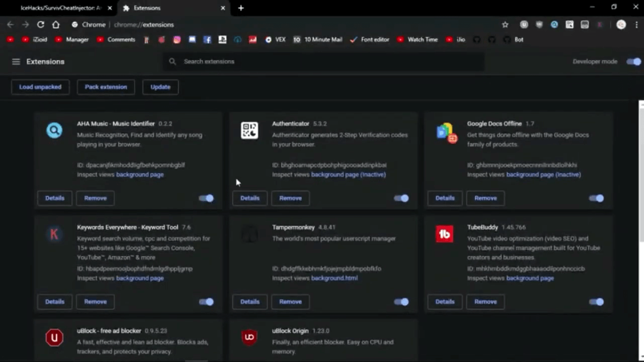Image resolution: width=644 pixels, height=362 pixels.
Task: Remove the TubeBuddy extension
Action: point(486,302)
